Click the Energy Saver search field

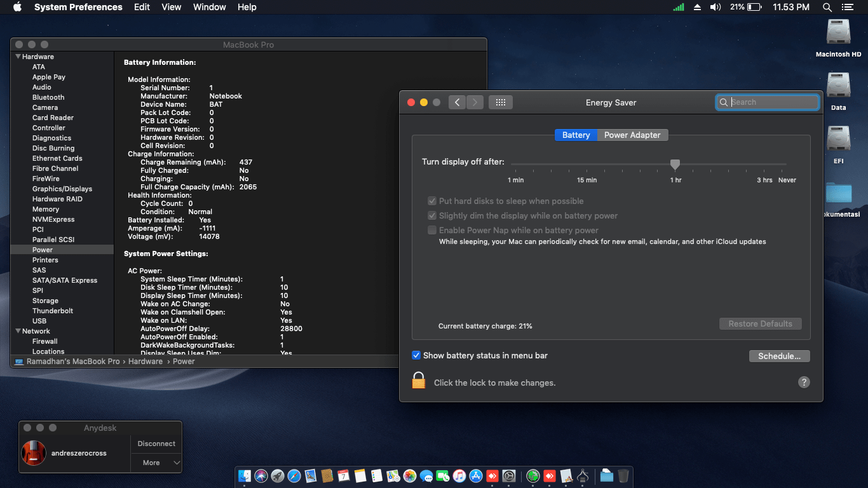(768, 102)
